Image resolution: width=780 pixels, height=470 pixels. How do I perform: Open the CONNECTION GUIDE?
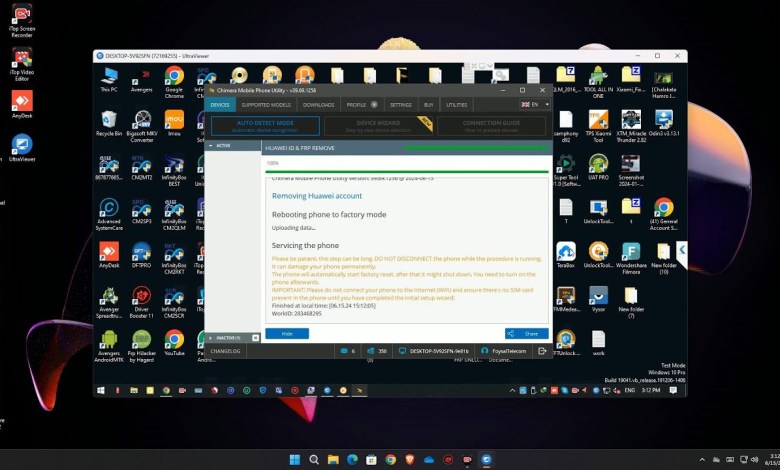(491, 126)
